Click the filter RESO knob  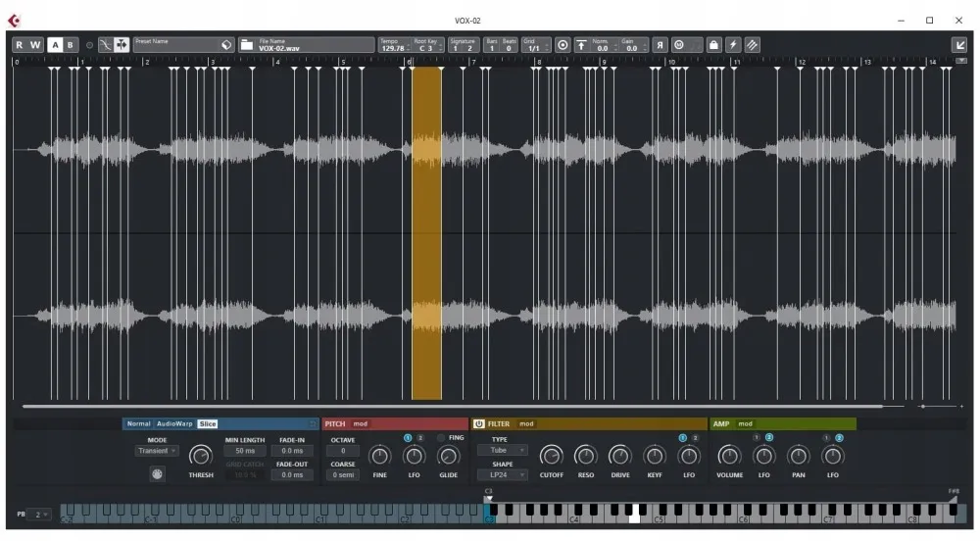(x=586, y=456)
